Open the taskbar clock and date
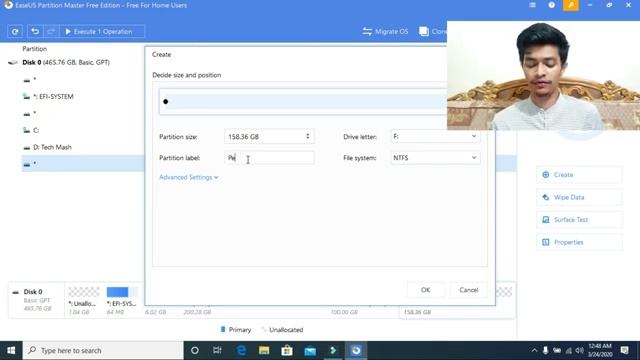Viewport: 640px width, 360px height. [600, 351]
